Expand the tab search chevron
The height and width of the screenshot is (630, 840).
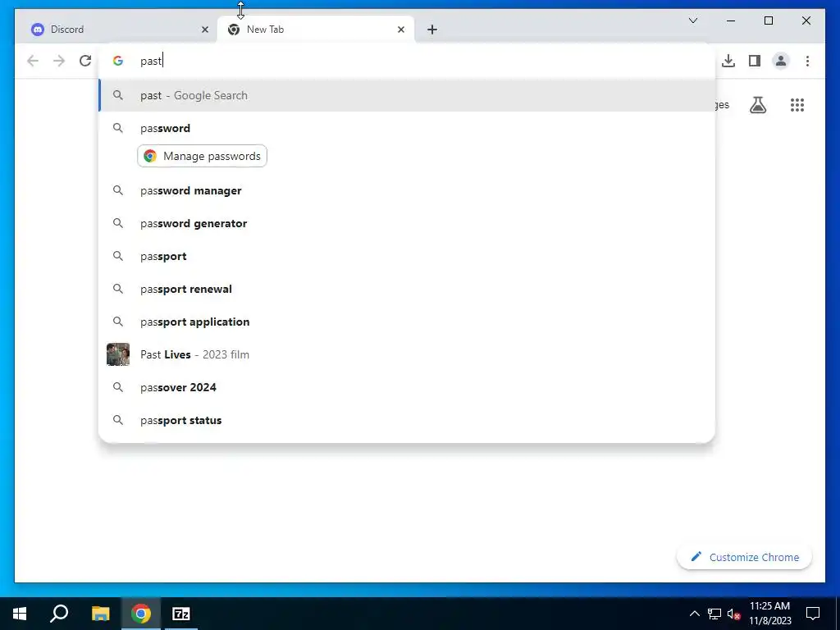692,21
